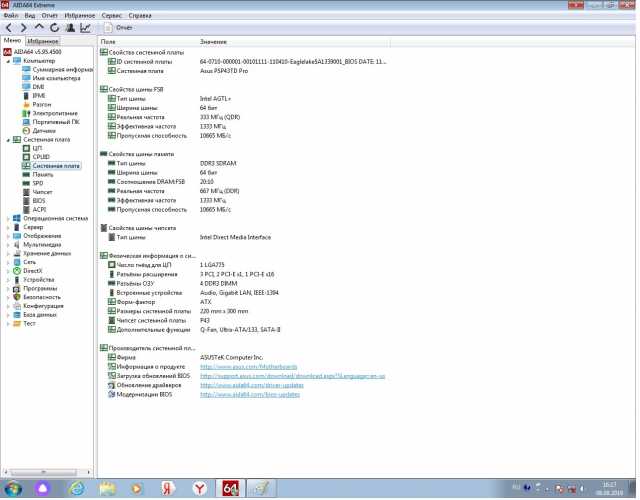Open the Yandex Browser taskbar icon
The image size is (640, 500).
pyautogui.click(x=200, y=489)
